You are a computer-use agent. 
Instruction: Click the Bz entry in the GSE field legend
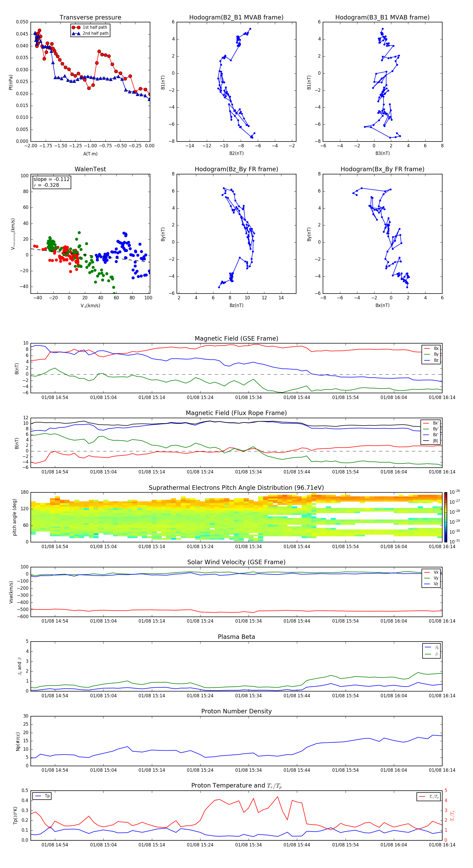tap(431, 360)
